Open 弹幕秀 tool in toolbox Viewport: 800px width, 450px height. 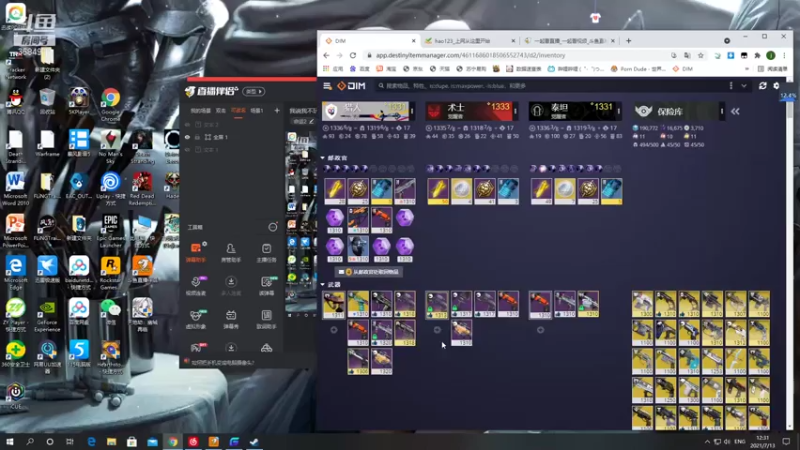coord(231,319)
